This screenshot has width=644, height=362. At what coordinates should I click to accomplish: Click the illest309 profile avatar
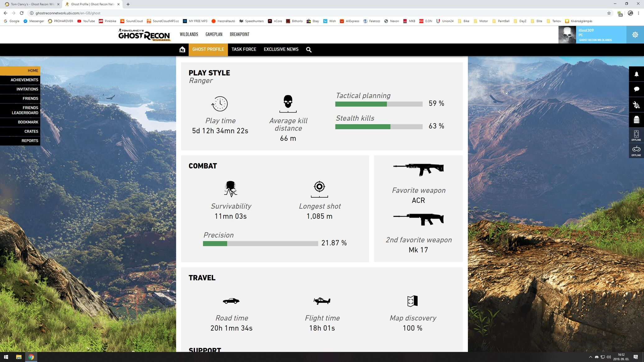567,35
